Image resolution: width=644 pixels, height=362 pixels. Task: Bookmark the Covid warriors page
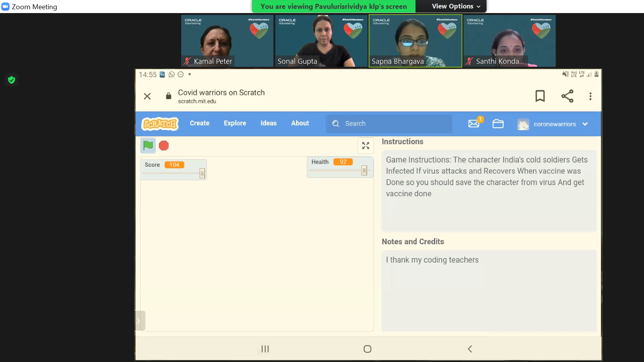click(540, 96)
